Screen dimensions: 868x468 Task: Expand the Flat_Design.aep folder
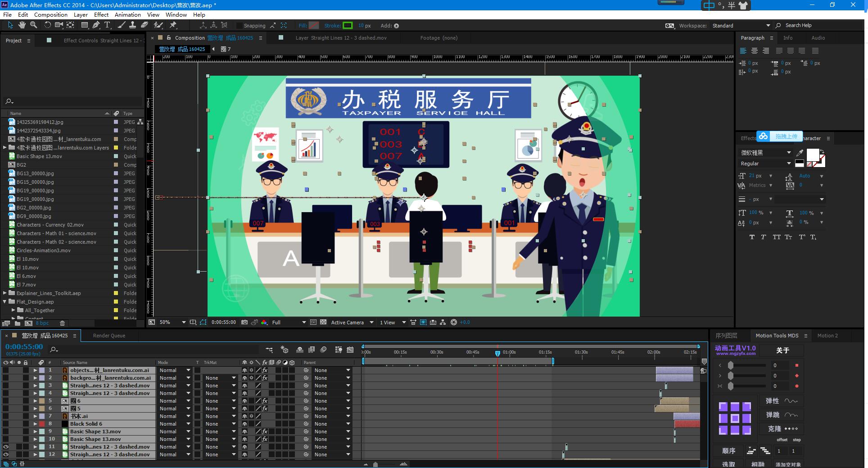[x=5, y=302]
